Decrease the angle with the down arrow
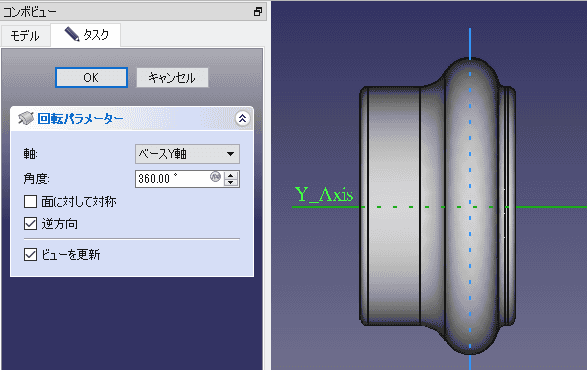Viewport: 587px width, 370px height. 231,182
